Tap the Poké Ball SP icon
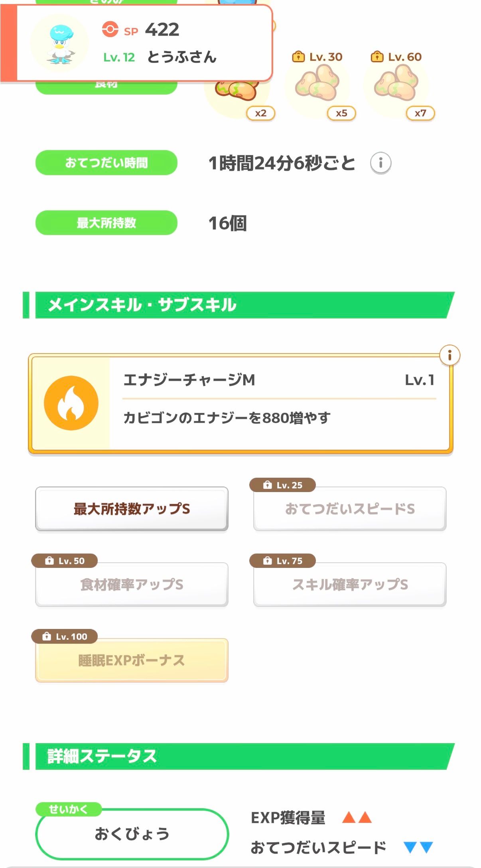The width and height of the screenshot is (481, 868). pyautogui.click(x=110, y=30)
